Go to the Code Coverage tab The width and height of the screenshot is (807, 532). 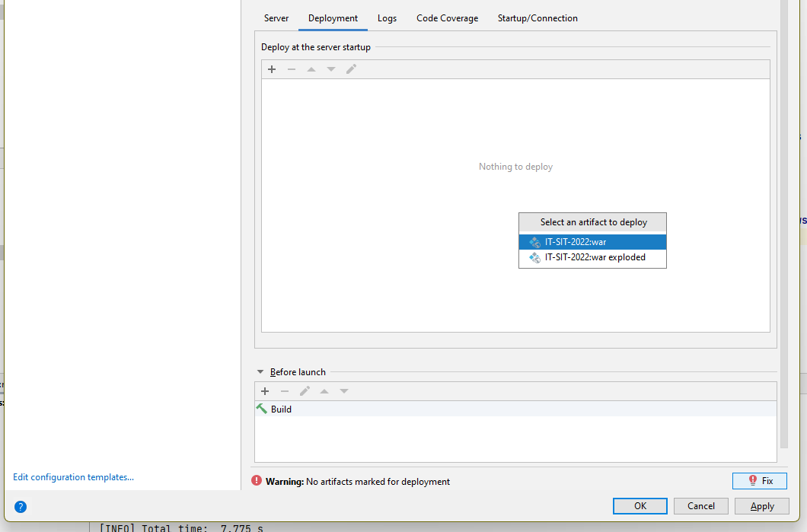coord(447,18)
